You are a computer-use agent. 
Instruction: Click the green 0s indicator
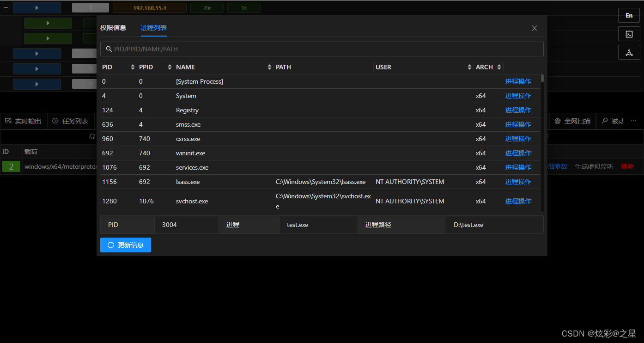tap(243, 8)
